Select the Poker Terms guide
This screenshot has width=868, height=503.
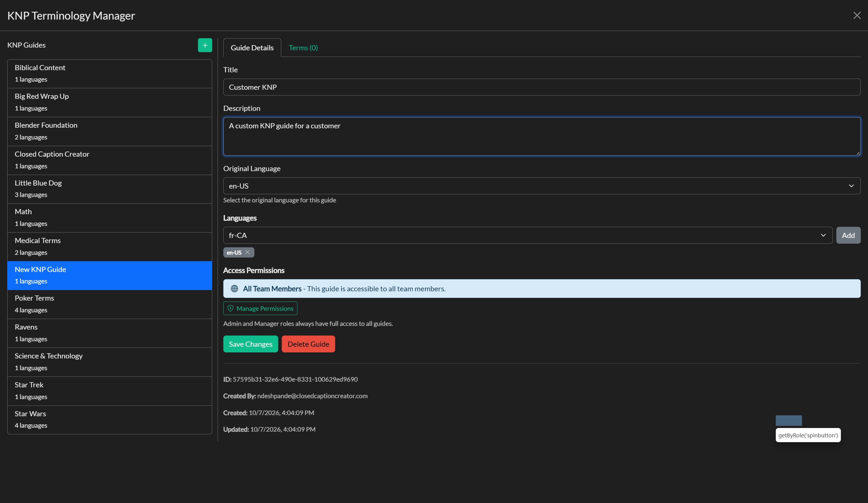pyautogui.click(x=109, y=304)
